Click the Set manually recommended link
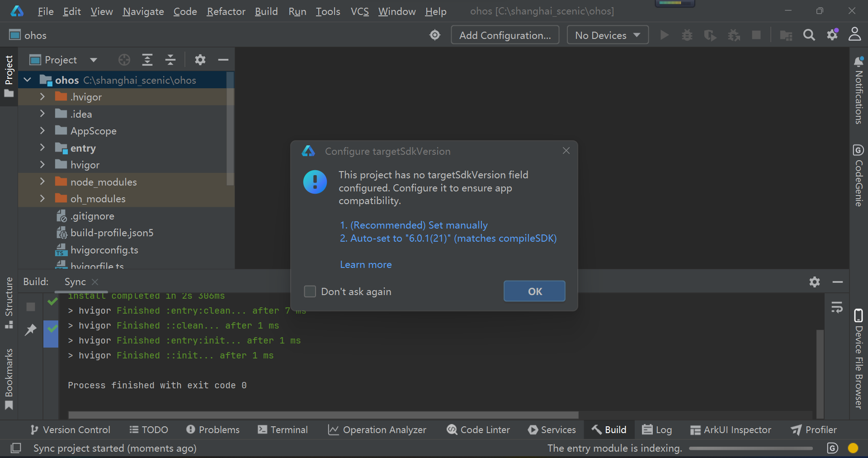The width and height of the screenshot is (868, 458). tap(414, 225)
